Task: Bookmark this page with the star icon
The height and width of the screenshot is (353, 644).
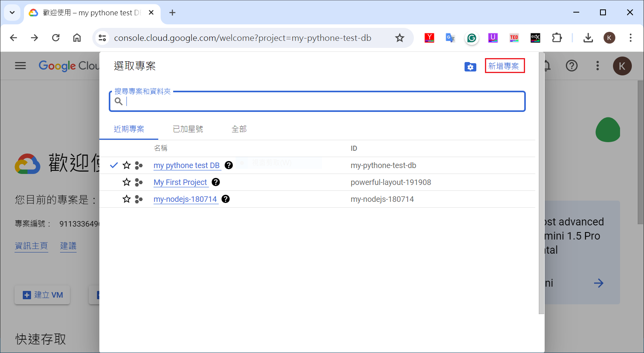Action: [399, 38]
